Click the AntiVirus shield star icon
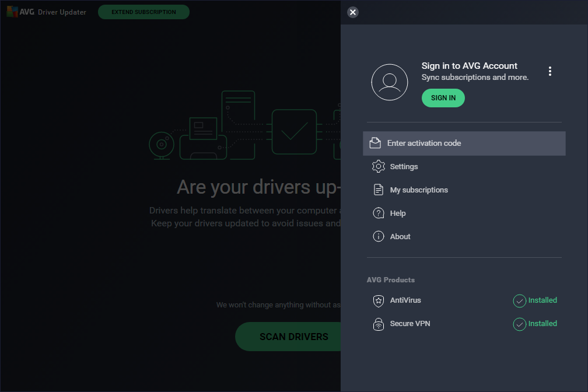Screen dimensions: 588x392 click(379, 301)
